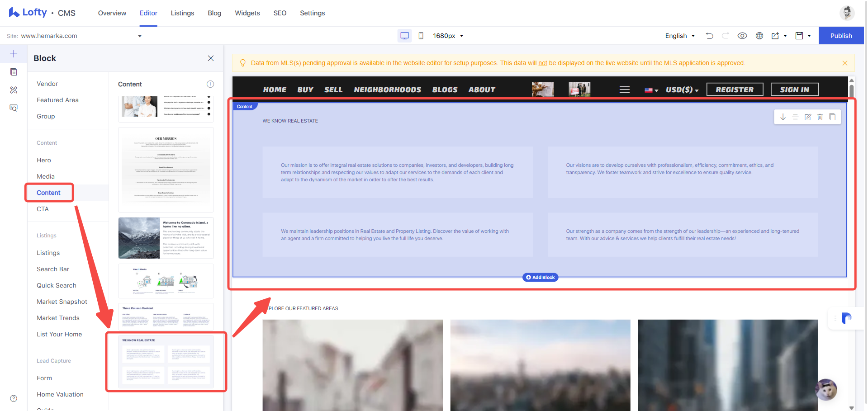Select Form block category
This screenshot has height=411, width=868.
tap(44, 378)
